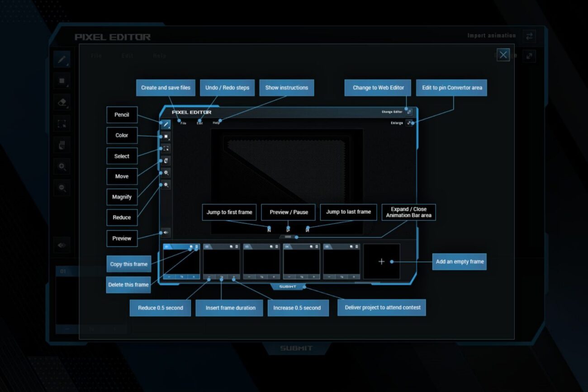
Task: Click the copy icon on diagram frame 01
Action: [191, 247]
